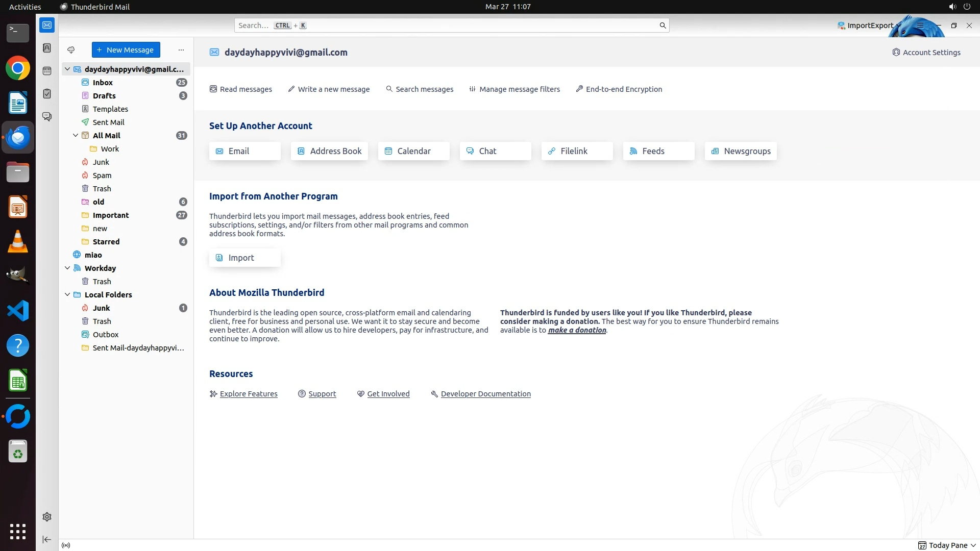Screen dimensions: 980x551
Task: Collapse the Local Folders tree
Action: pyautogui.click(x=67, y=295)
